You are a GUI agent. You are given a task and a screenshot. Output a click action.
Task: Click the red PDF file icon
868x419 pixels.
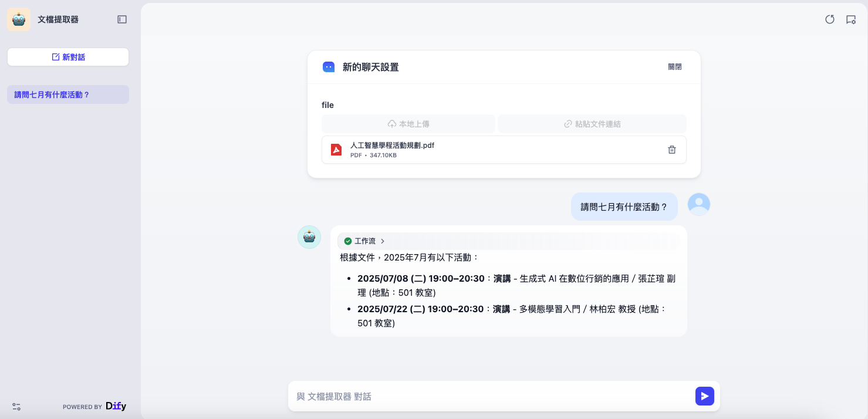click(336, 150)
